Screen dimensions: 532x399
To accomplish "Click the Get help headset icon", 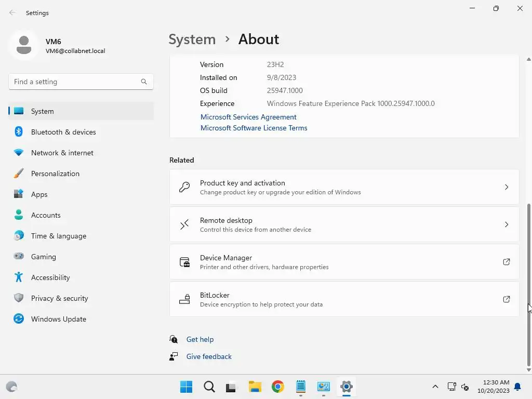I will click(x=174, y=339).
